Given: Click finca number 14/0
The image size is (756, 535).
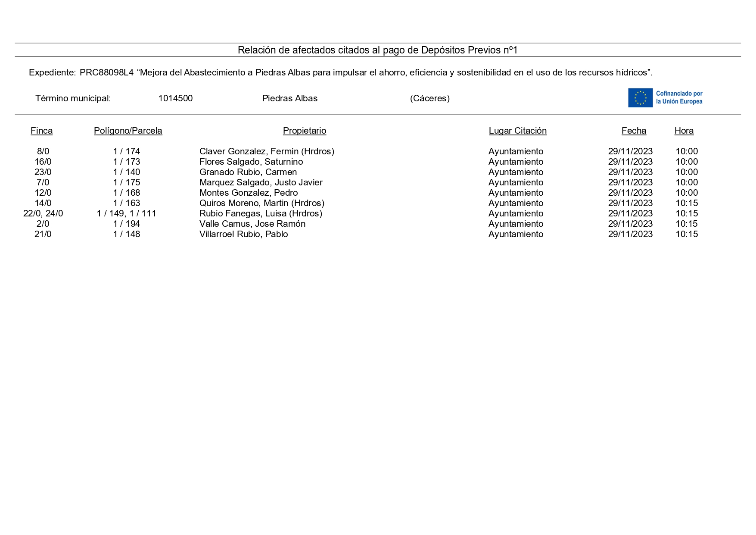Looking at the screenshot, I should coord(43,203).
